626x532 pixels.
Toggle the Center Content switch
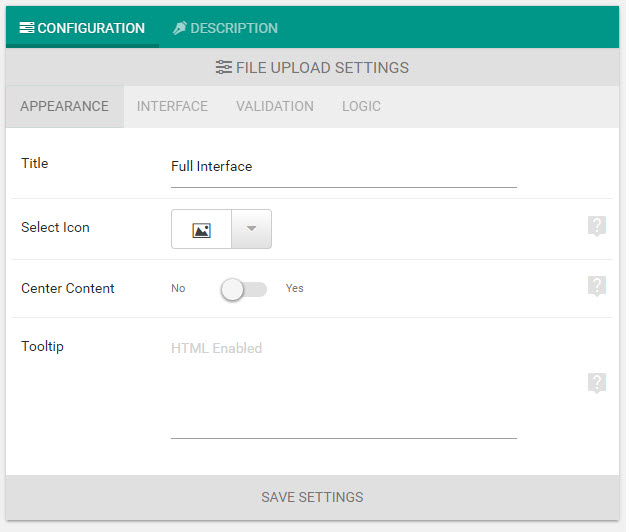click(x=244, y=289)
